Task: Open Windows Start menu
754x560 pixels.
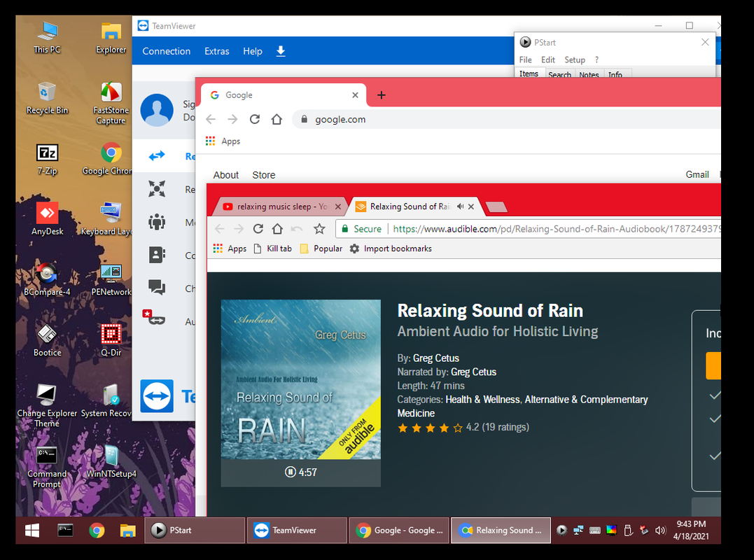Action: (x=32, y=530)
